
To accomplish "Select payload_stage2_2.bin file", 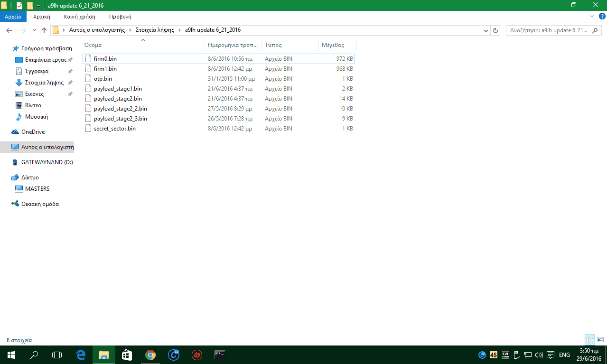I will (218, 109).
